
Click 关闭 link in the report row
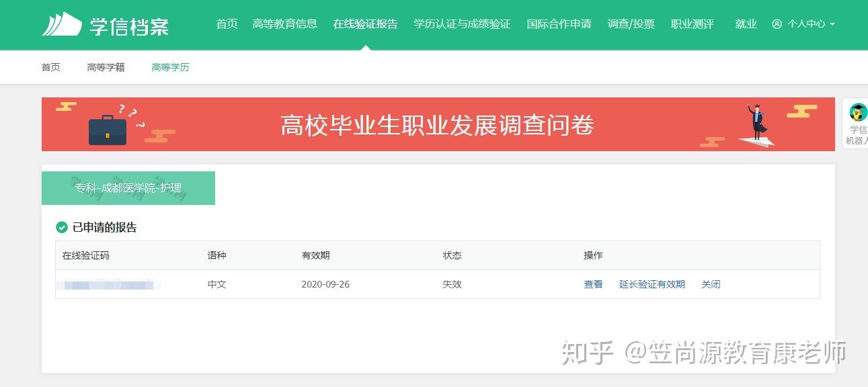pyautogui.click(x=711, y=284)
